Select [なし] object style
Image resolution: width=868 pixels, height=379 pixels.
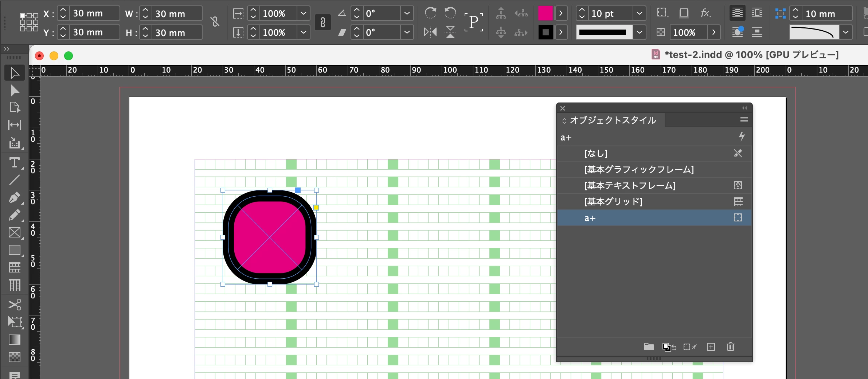[654, 154]
